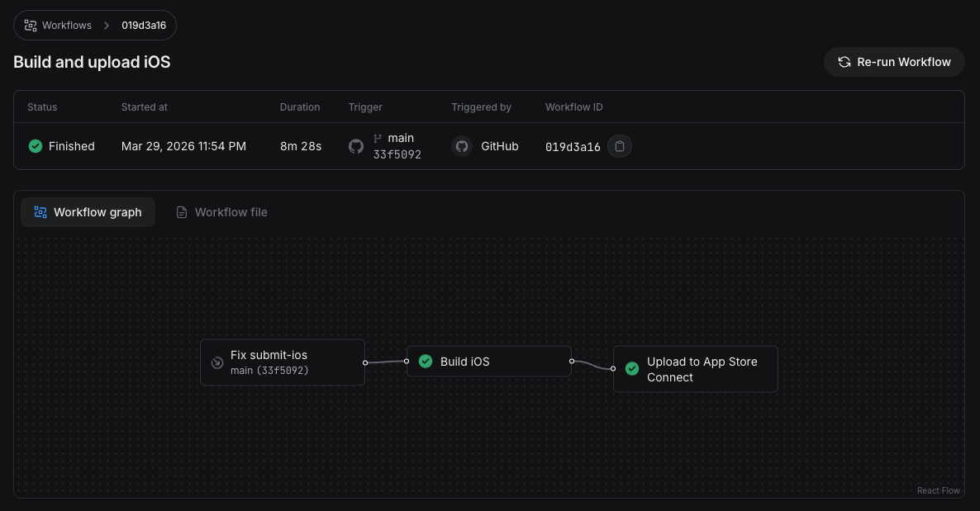980x511 pixels.
Task: Click the GitHub avatar under Triggered by
Action: point(462,146)
